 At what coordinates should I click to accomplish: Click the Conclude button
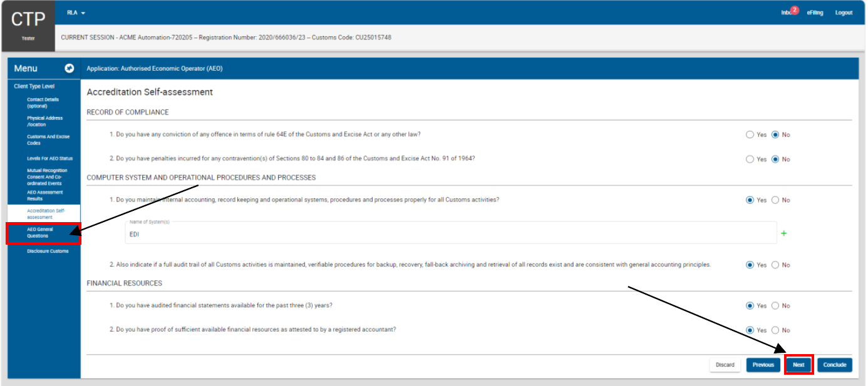(x=834, y=365)
